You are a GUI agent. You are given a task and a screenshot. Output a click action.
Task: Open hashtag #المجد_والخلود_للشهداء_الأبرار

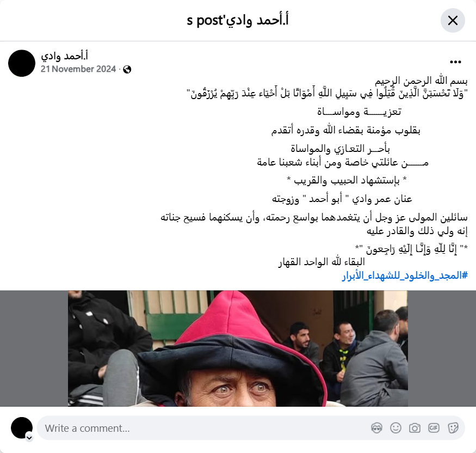click(405, 276)
